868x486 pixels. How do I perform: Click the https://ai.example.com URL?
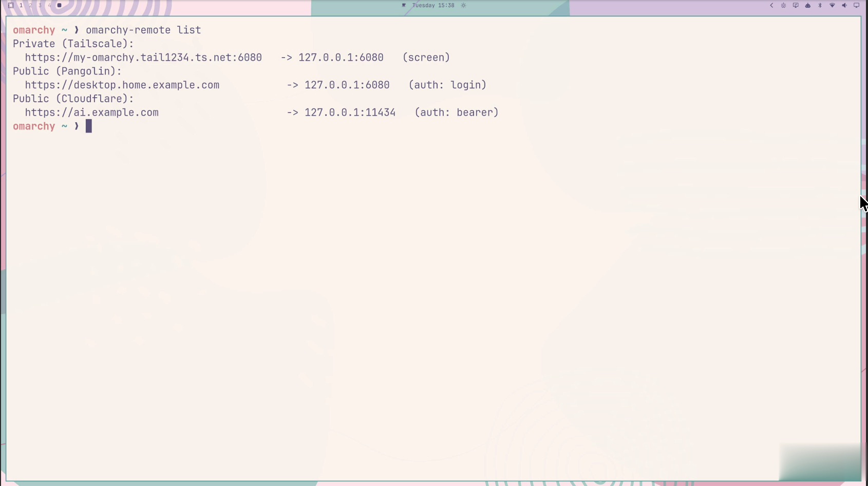pyautogui.click(x=92, y=113)
